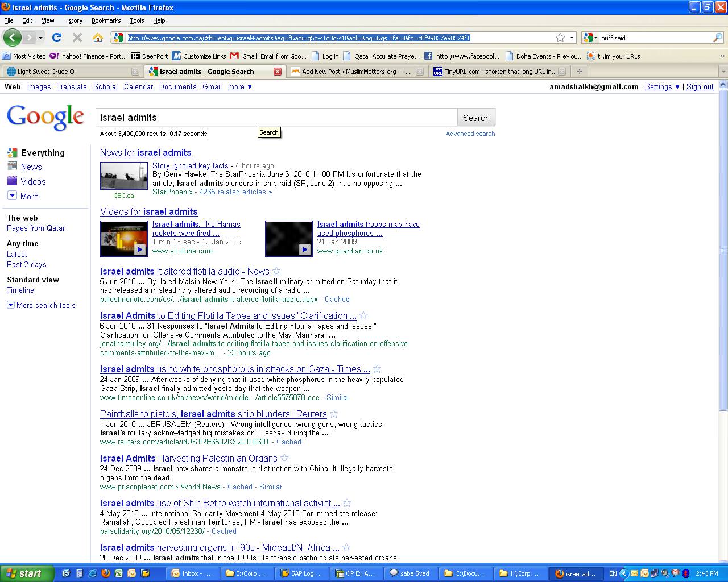Open the 'Advanced search' link
Image resolution: width=728 pixels, height=582 pixels.
(x=470, y=134)
